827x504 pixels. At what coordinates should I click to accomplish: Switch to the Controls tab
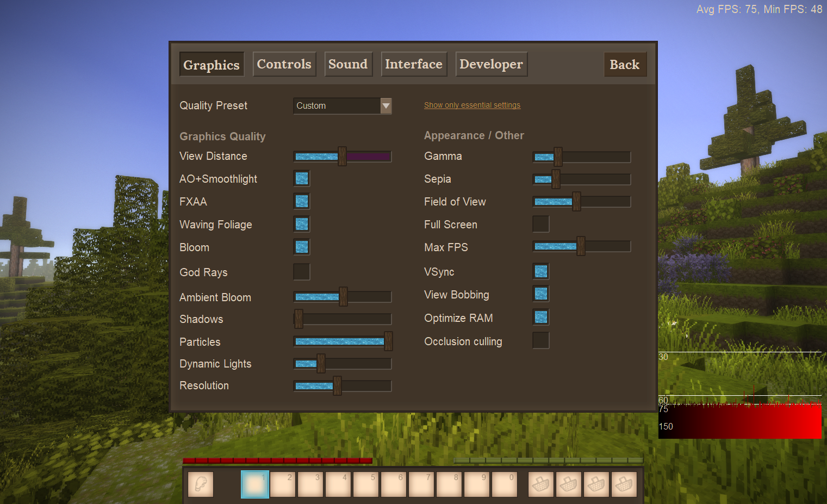tap(284, 64)
